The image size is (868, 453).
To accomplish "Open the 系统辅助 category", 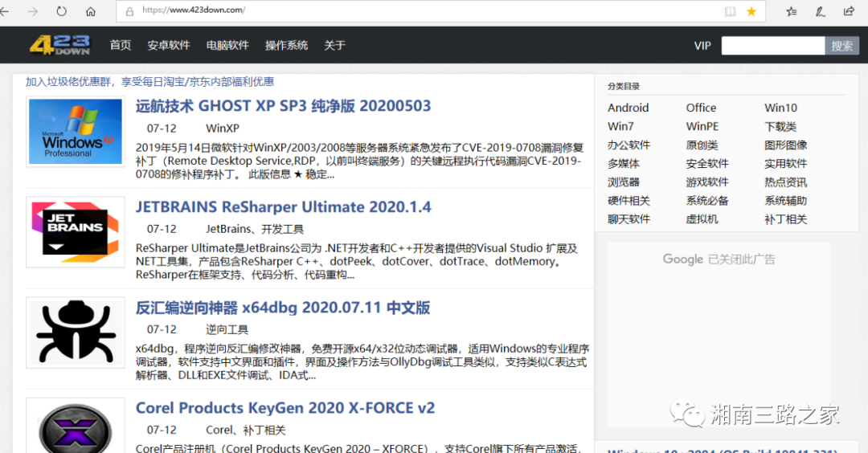I will coord(785,201).
